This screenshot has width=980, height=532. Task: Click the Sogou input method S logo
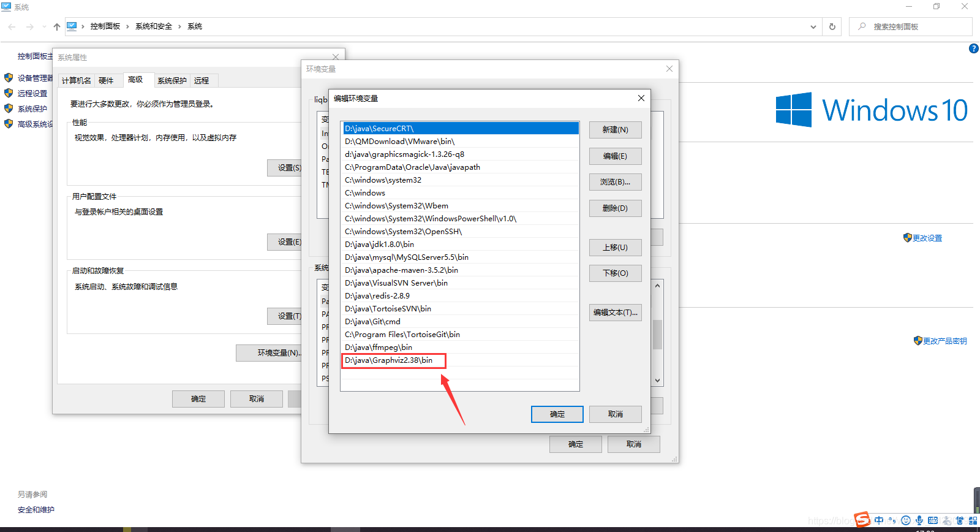tap(862, 520)
